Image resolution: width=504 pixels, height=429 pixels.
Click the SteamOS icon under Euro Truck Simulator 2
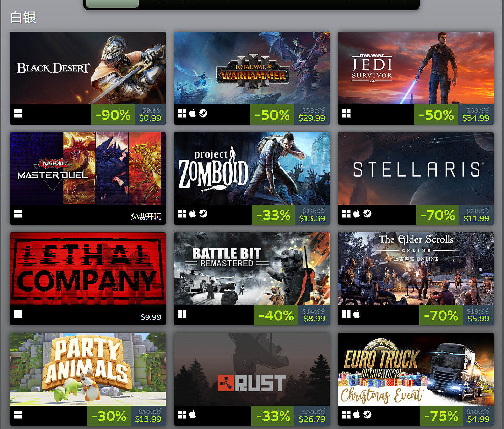(x=367, y=414)
